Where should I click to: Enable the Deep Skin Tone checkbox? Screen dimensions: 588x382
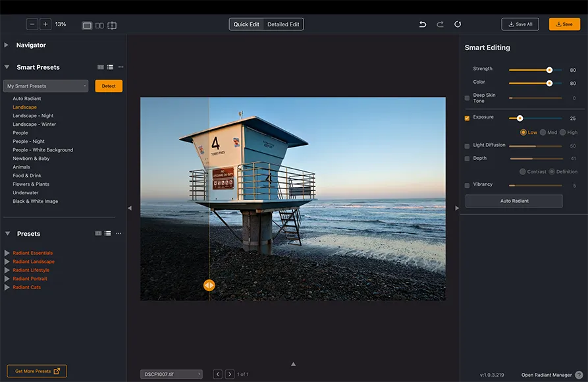[x=467, y=98]
